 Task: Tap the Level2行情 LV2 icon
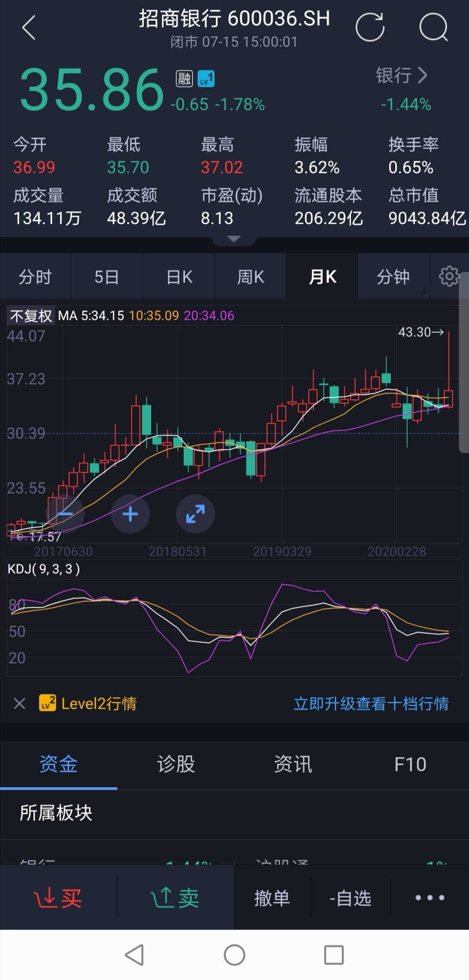coord(48,703)
